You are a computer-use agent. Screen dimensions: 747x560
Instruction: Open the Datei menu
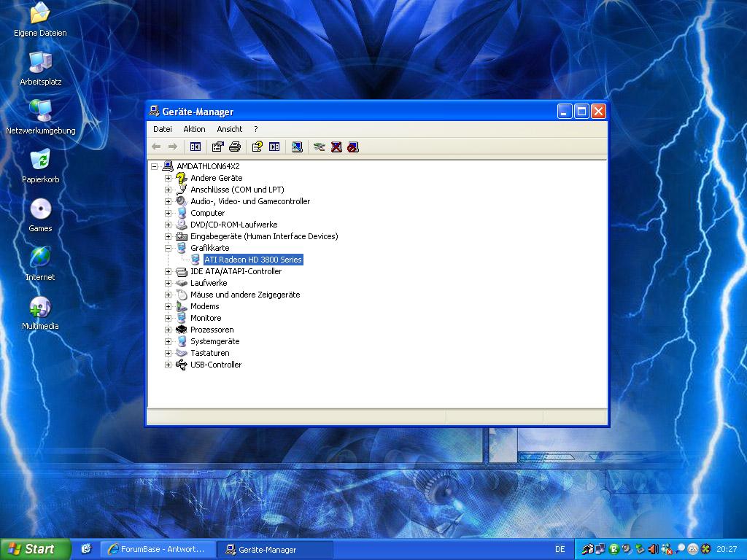coord(163,129)
